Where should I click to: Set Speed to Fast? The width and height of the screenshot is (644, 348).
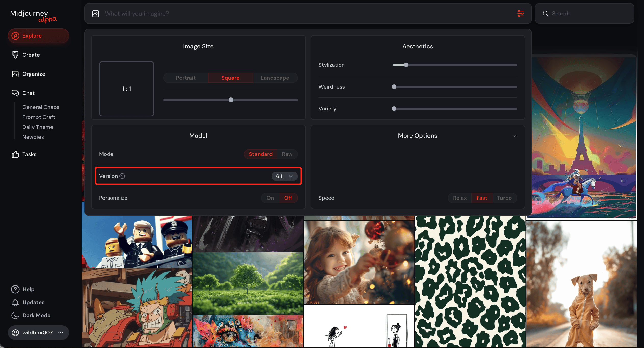click(x=482, y=198)
